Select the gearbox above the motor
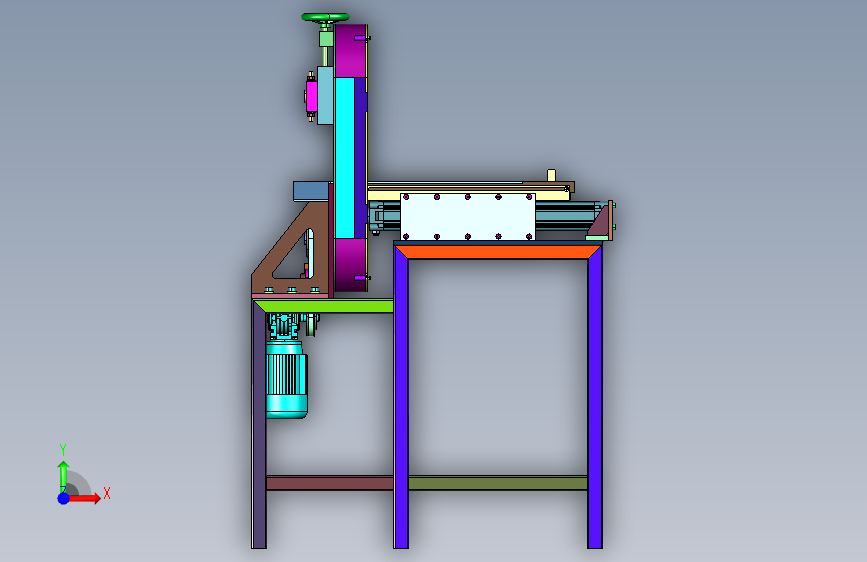The width and height of the screenshot is (867, 562). tap(284, 325)
